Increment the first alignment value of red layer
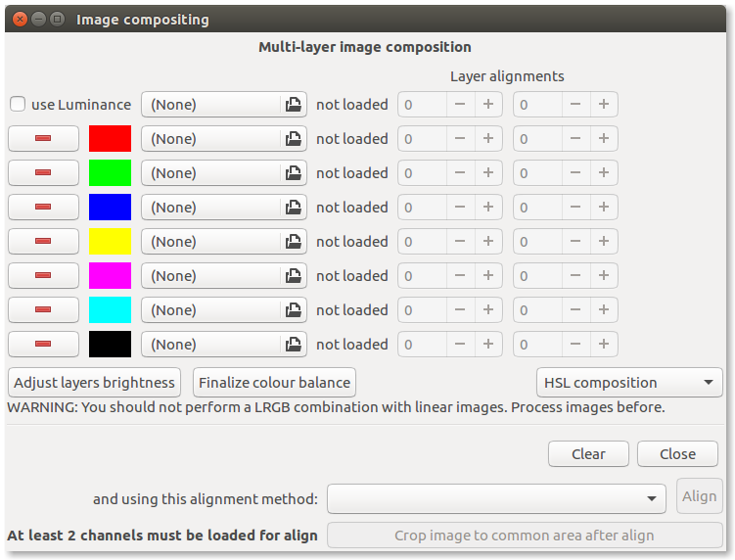735x560 pixels. [487, 139]
